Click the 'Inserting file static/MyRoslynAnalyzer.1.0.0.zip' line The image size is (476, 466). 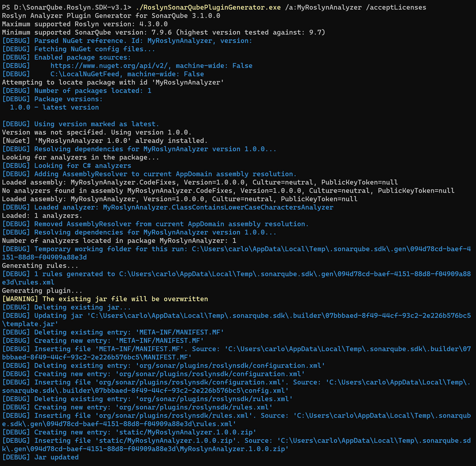236,445
